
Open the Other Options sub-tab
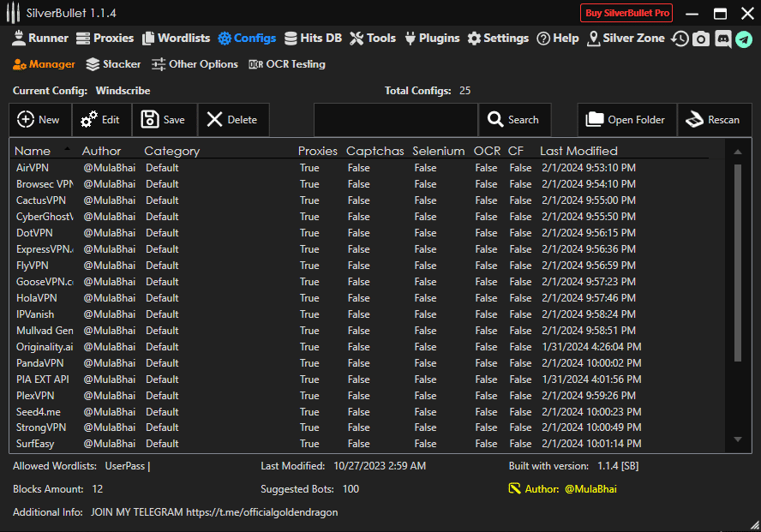pos(195,64)
